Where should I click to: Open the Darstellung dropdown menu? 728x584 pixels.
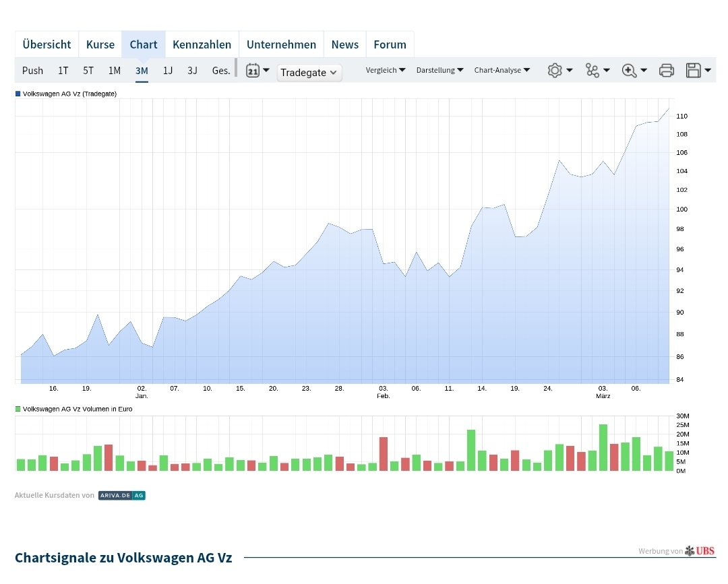[439, 70]
